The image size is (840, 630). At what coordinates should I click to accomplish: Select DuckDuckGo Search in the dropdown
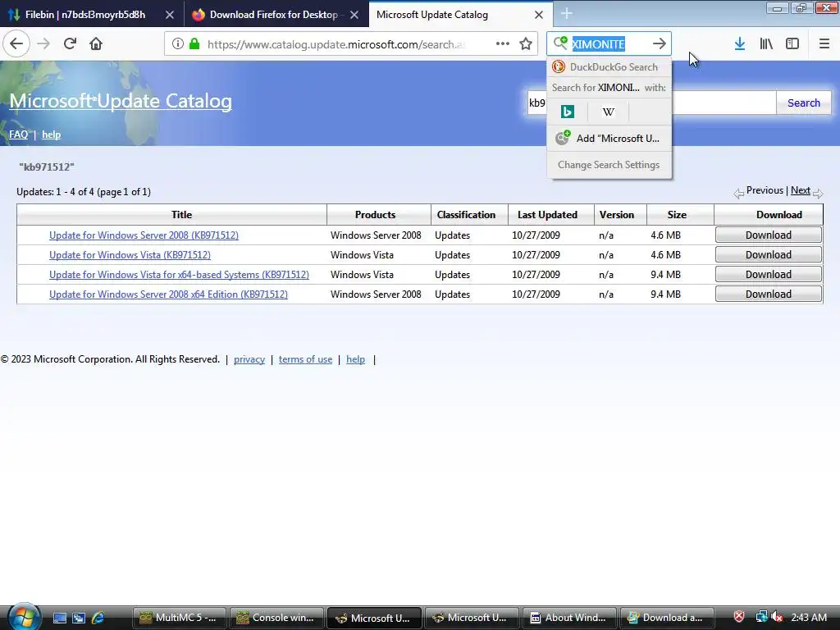[x=609, y=67]
